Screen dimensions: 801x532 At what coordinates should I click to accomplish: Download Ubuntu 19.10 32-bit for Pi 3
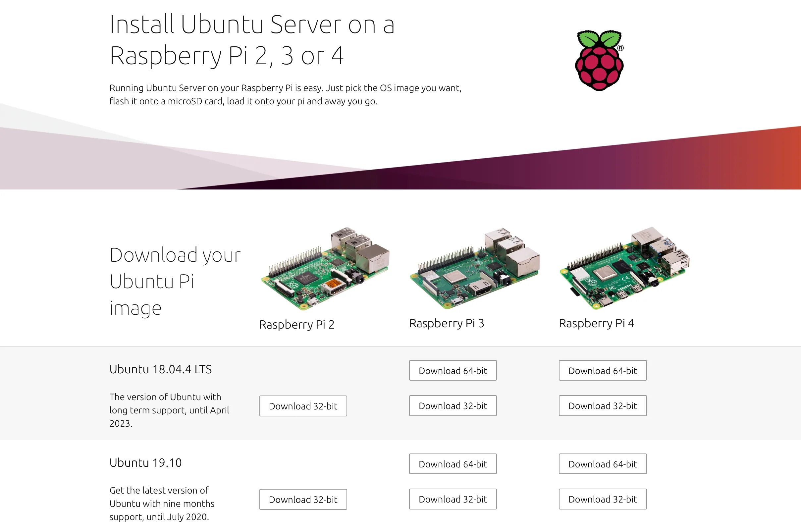pos(453,499)
